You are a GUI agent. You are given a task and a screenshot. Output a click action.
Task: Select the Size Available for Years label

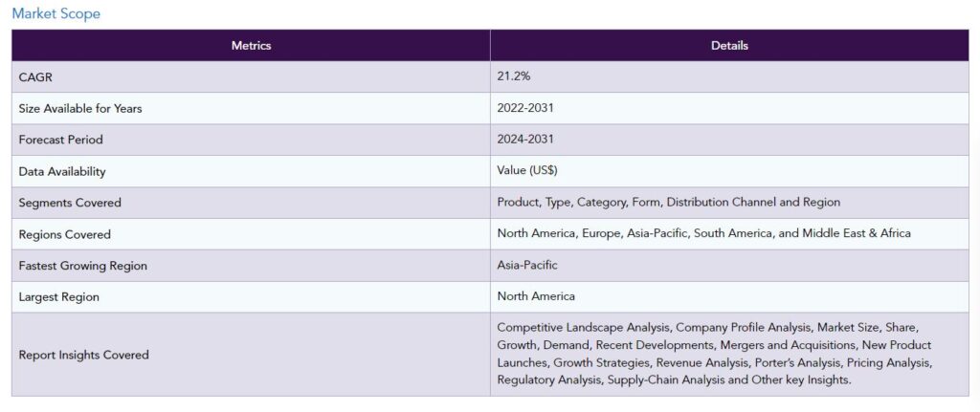(79, 108)
